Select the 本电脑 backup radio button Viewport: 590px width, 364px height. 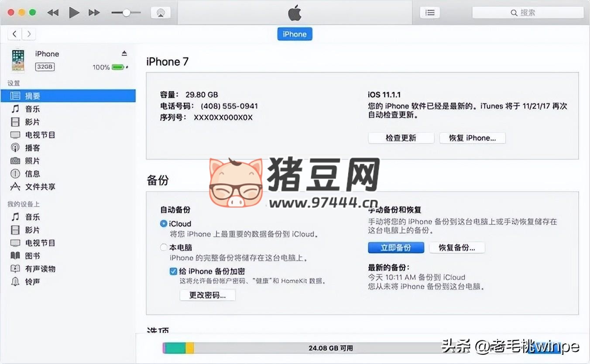click(164, 247)
